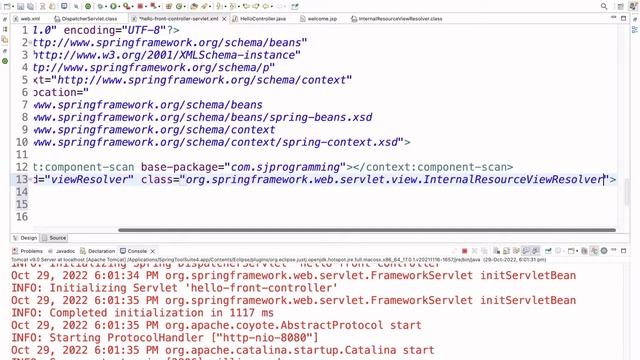
Task: Close the hello-front-controller-servlet.xml tab
Action: pos(224,19)
